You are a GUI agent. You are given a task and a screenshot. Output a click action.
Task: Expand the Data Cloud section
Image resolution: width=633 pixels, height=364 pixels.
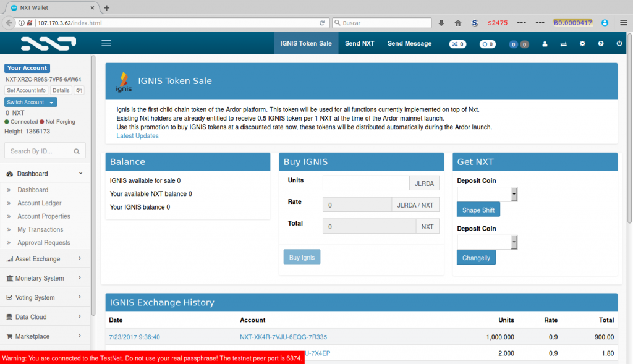point(45,317)
